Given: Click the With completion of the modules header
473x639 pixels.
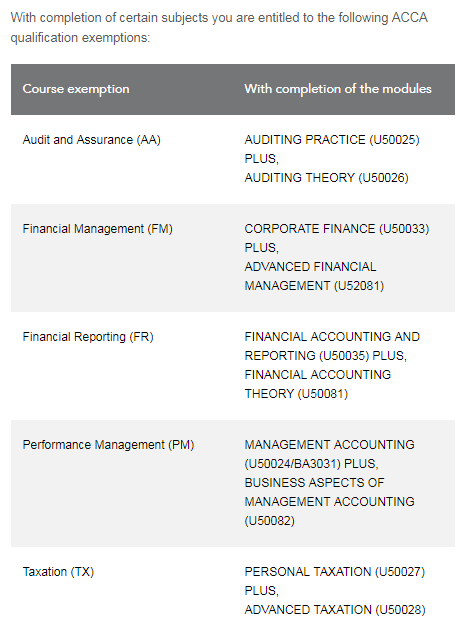Looking at the screenshot, I should pyautogui.click(x=338, y=89).
